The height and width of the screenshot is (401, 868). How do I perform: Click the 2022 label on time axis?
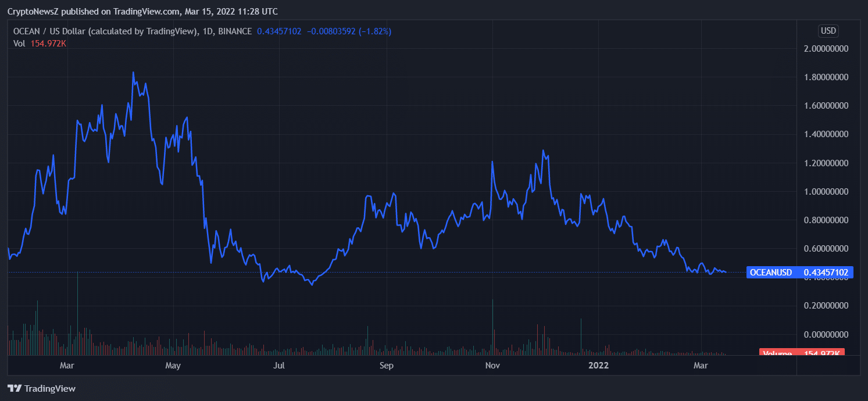598,366
